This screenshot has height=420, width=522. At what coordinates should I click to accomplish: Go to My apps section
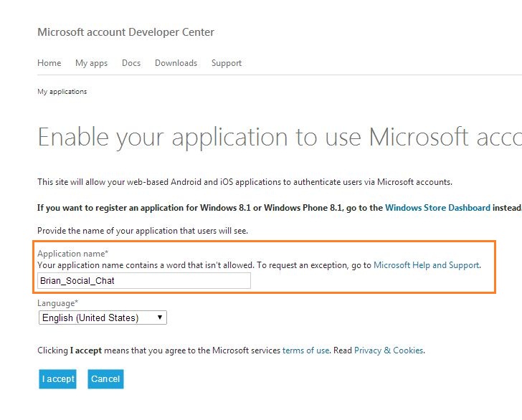(x=91, y=63)
